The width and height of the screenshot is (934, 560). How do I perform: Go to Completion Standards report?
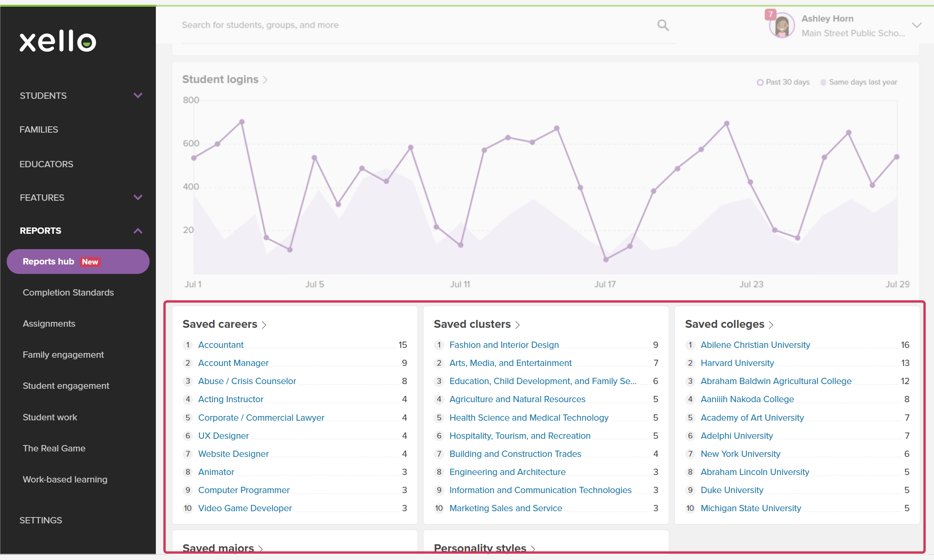tap(68, 292)
